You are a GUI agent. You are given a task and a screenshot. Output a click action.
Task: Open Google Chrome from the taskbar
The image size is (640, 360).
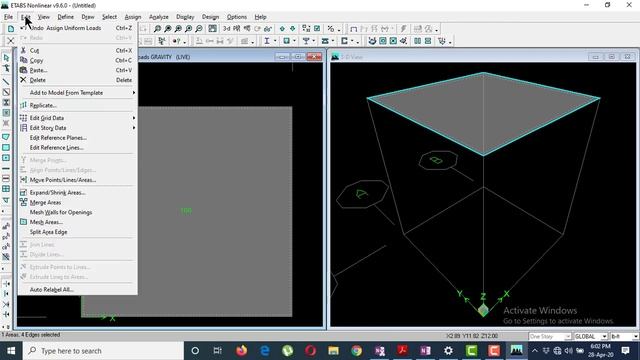(x=356, y=351)
